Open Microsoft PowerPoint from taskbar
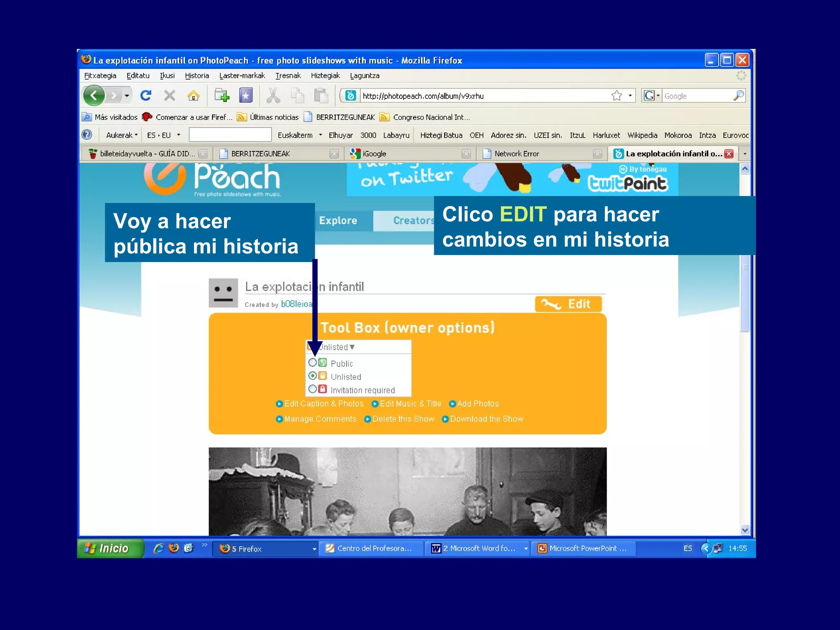The height and width of the screenshot is (630, 840). (583, 548)
